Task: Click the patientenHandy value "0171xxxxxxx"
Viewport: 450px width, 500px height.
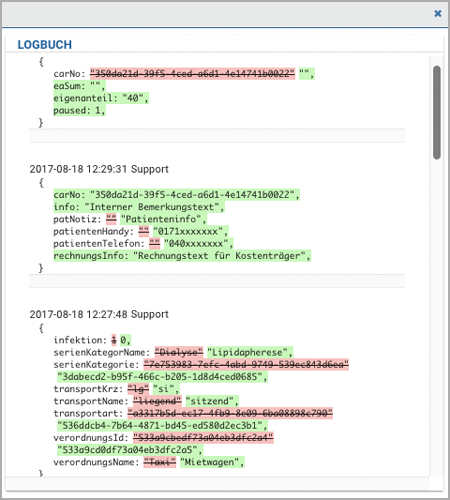Action: pos(190,231)
